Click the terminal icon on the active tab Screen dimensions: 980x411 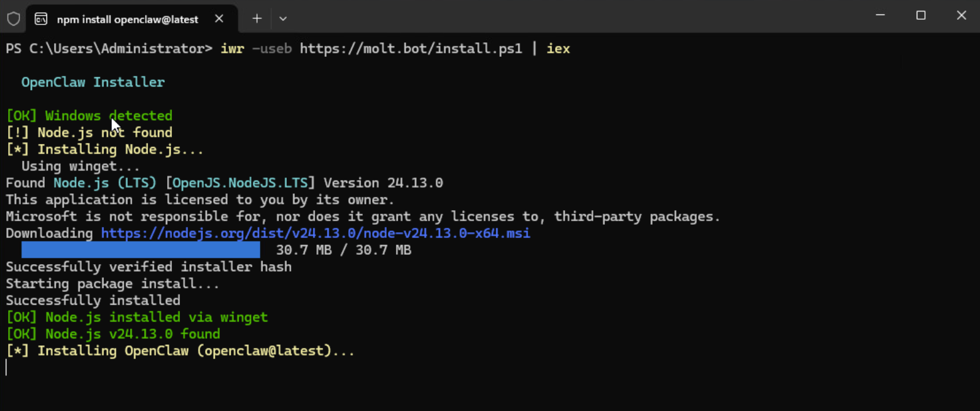pyautogui.click(x=41, y=19)
